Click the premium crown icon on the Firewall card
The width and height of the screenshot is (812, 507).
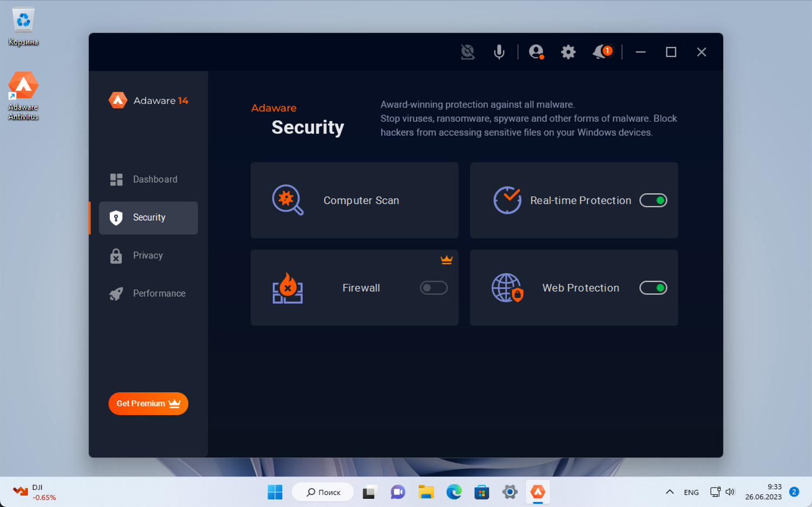447,260
